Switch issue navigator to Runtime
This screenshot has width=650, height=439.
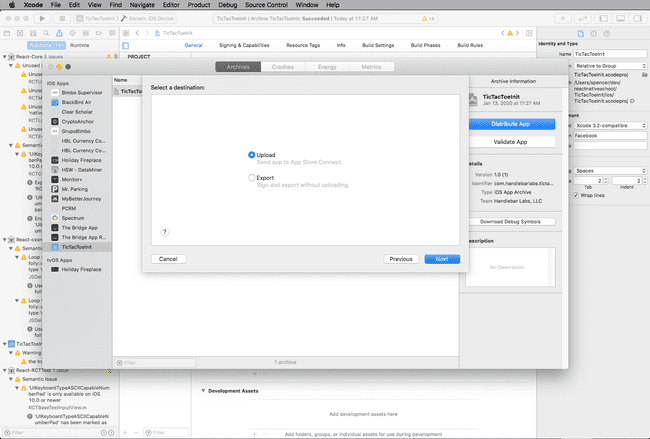pos(80,45)
